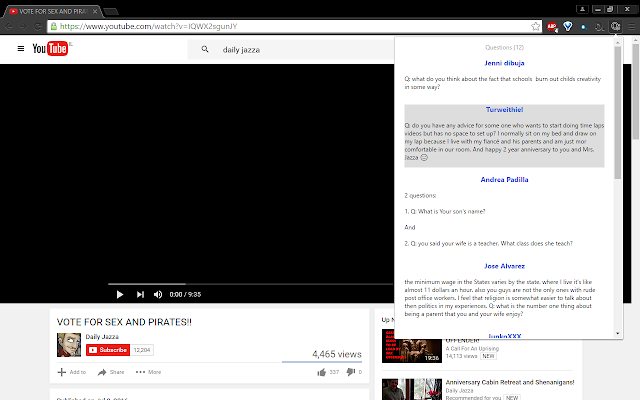The image size is (640, 400).
Task: Close the YouTube browser tab
Action: 95,11
